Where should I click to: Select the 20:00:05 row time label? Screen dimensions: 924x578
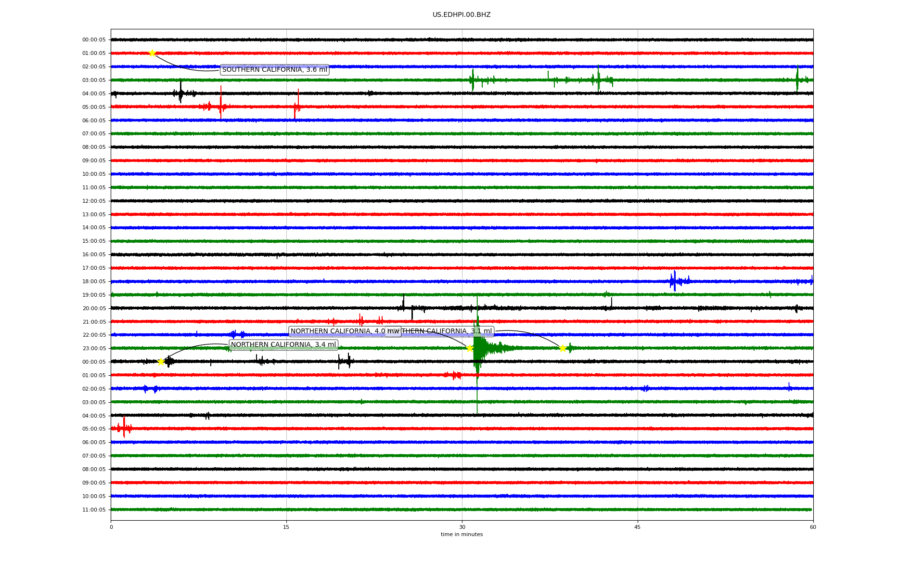click(x=94, y=308)
